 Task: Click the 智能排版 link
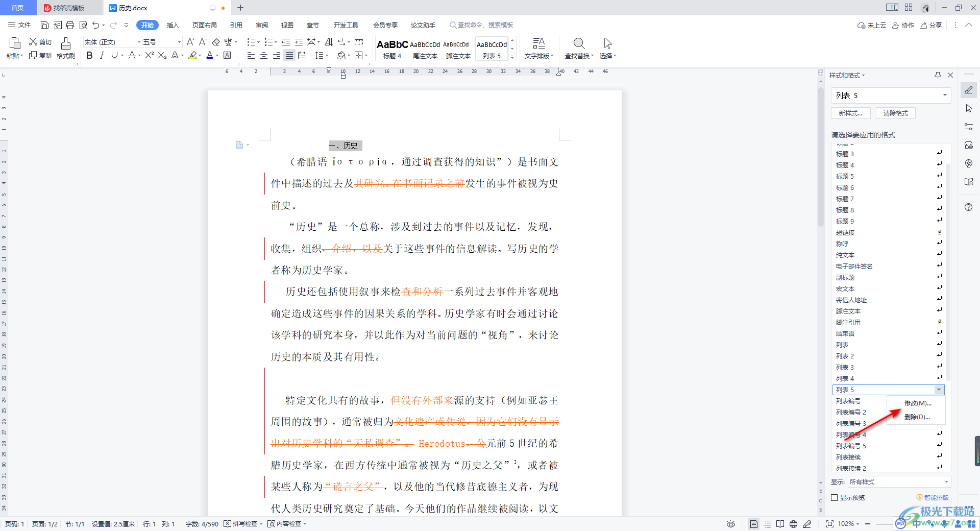click(933, 497)
